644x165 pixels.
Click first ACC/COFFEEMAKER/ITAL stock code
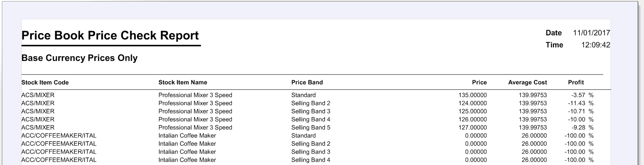click(x=59, y=136)
